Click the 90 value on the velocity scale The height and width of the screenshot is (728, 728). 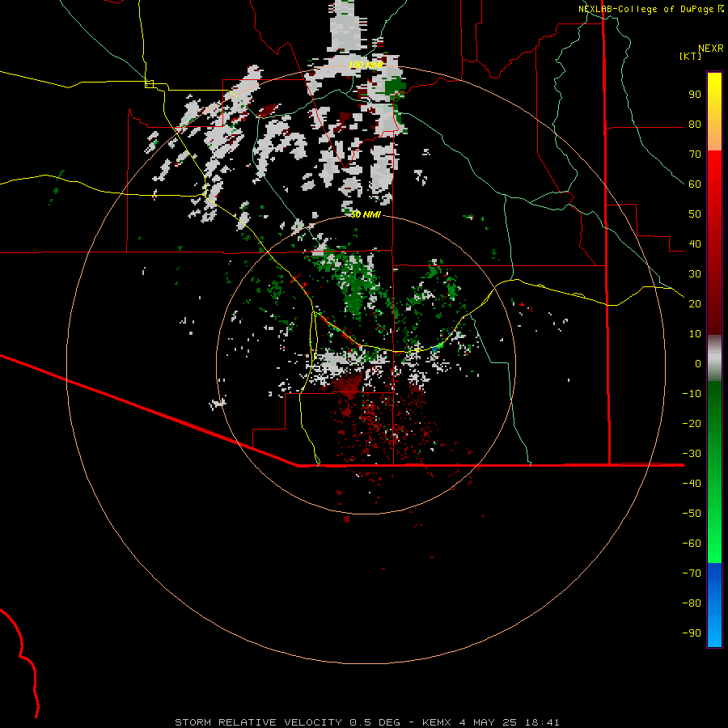point(695,95)
